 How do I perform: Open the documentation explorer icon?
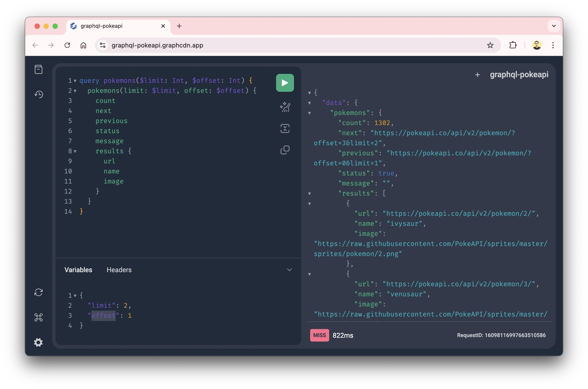pyautogui.click(x=39, y=69)
